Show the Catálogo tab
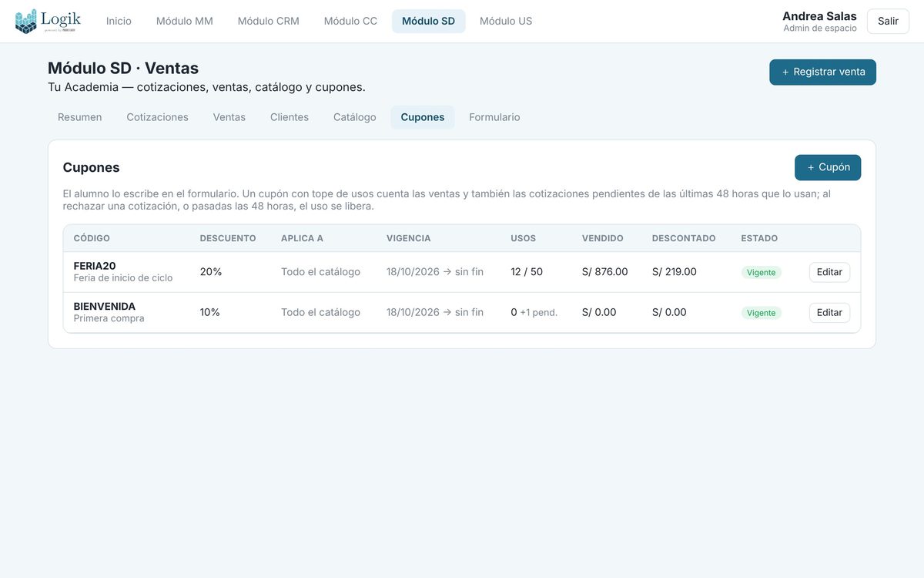The width and height of the screenshot is (924, 578). point(355,117)
